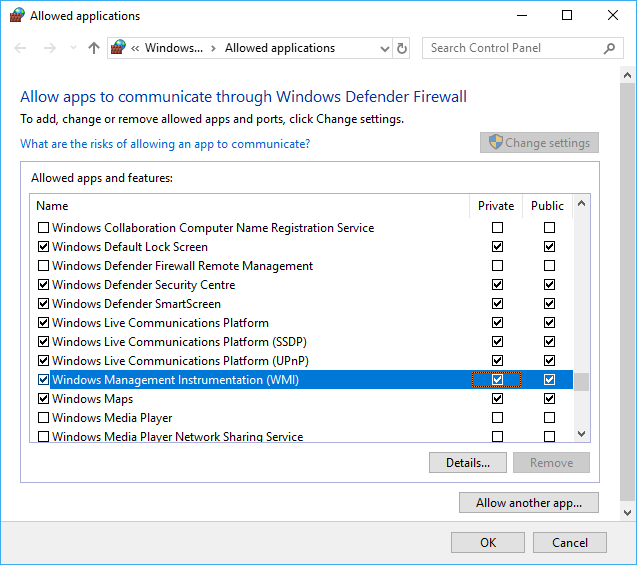Click the search magnifier icon
The width and height of the screenshot is (637, 565).
pyautogui.click(x=609, y=48)
